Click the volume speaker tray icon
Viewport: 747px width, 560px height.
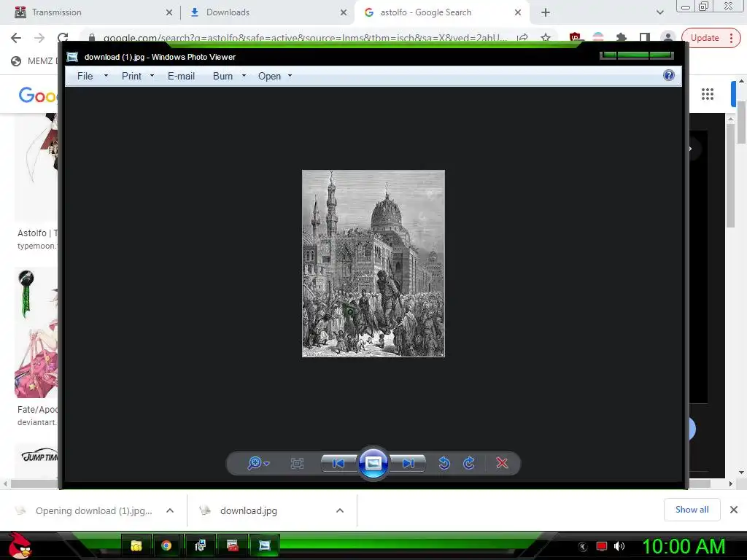[x=619, y=546]
